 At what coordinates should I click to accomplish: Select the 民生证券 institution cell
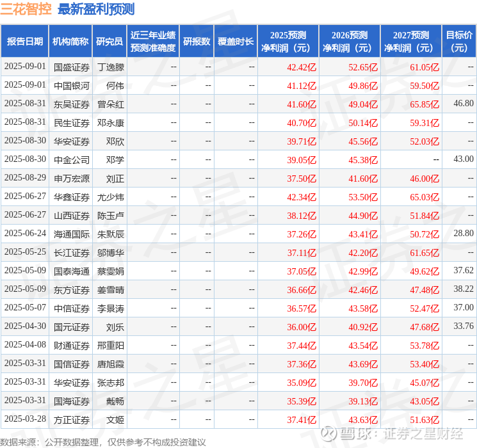pyautogui.click(x=72, y=123)
